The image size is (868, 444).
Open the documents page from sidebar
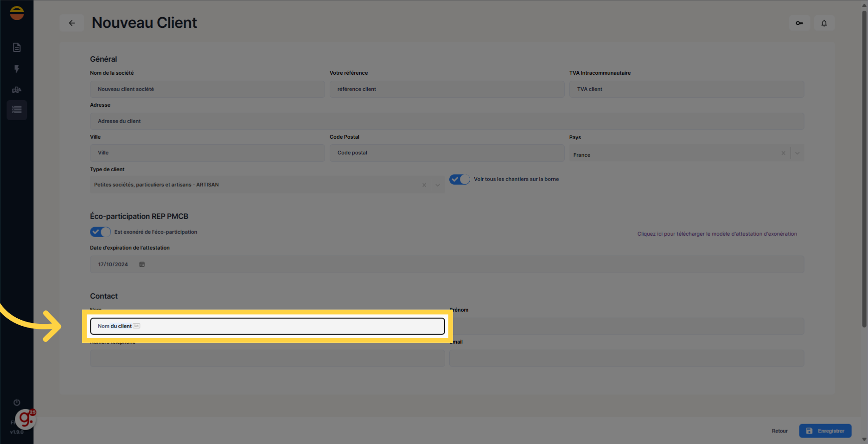click(17, 47)
